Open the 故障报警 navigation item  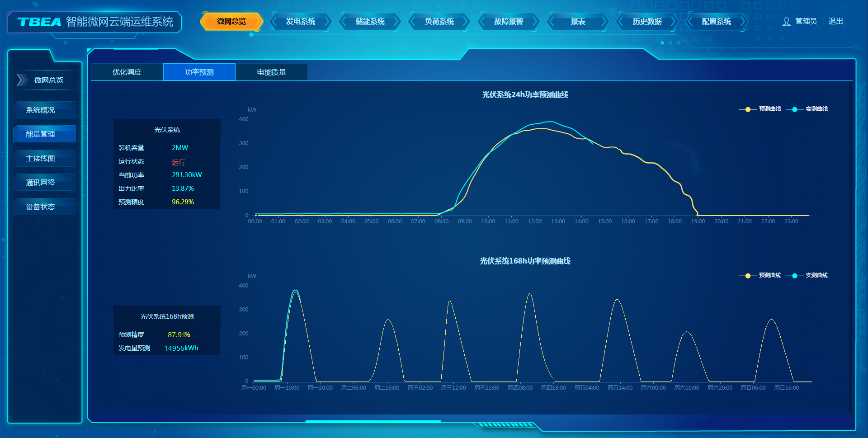(x=509, y=22)
